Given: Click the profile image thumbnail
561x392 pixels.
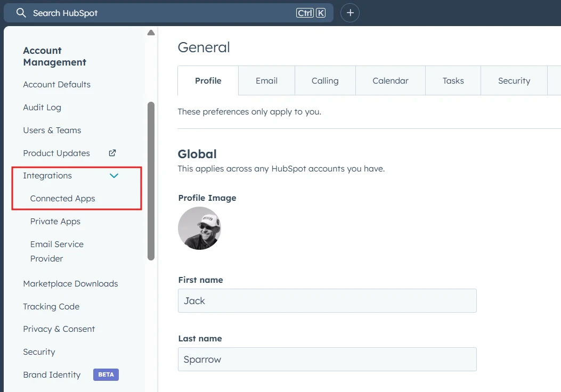Looking at the screenshot, I should coord(199,228).
